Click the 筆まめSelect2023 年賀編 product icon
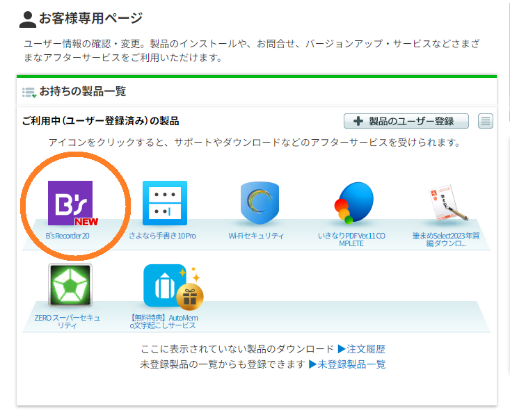This screenshot has width=510, height=420. [x=445, y=203]
